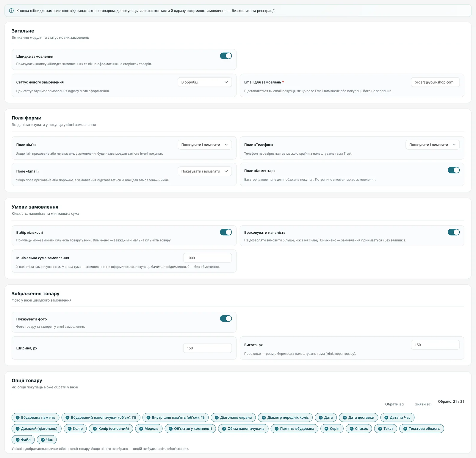Screen dimensions: 476x458
Task: Toggle the «Об'єктив у комплекті» chip
Action: point(190,429)
